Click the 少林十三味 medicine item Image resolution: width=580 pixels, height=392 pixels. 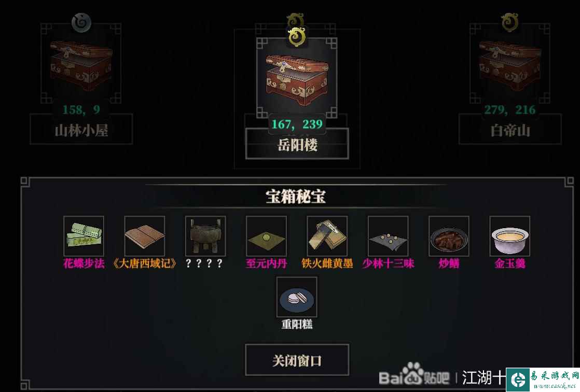tap(388, 236)
